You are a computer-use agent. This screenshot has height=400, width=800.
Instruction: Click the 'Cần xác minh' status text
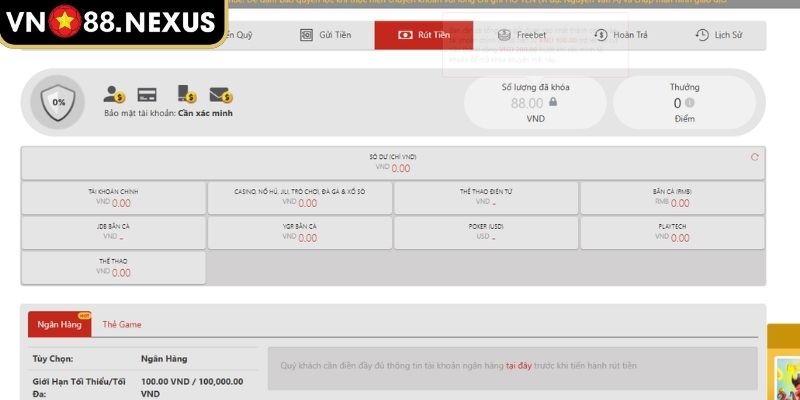click(x=205, y=113)
